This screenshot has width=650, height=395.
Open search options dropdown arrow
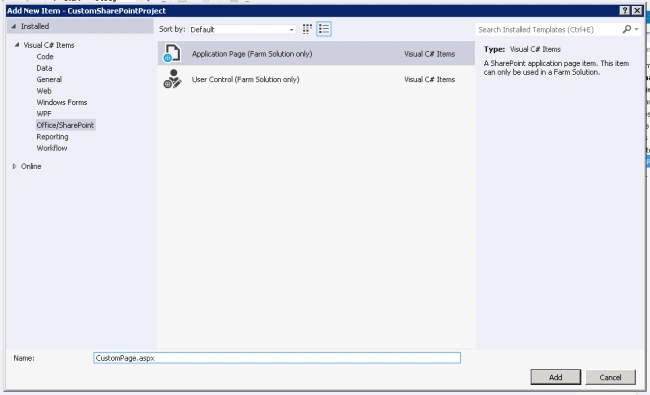(636, 29)
